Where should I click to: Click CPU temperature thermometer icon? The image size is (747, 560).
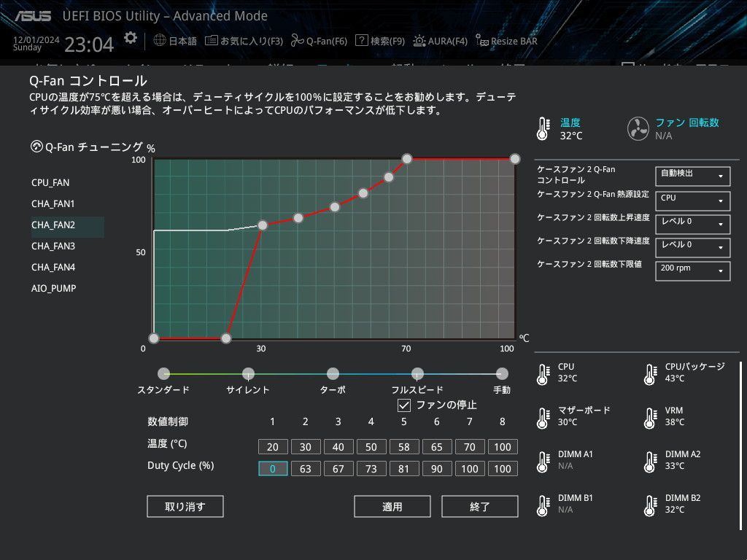click(543, 374)
